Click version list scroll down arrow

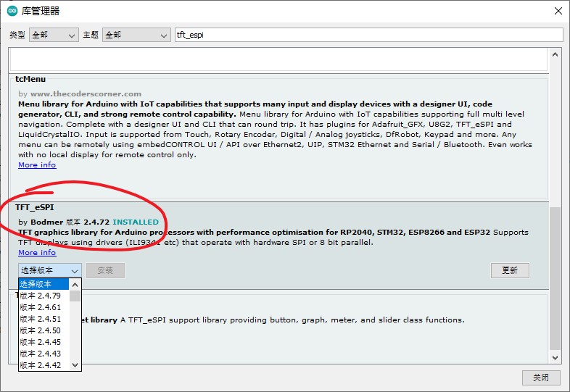(75, 365)
